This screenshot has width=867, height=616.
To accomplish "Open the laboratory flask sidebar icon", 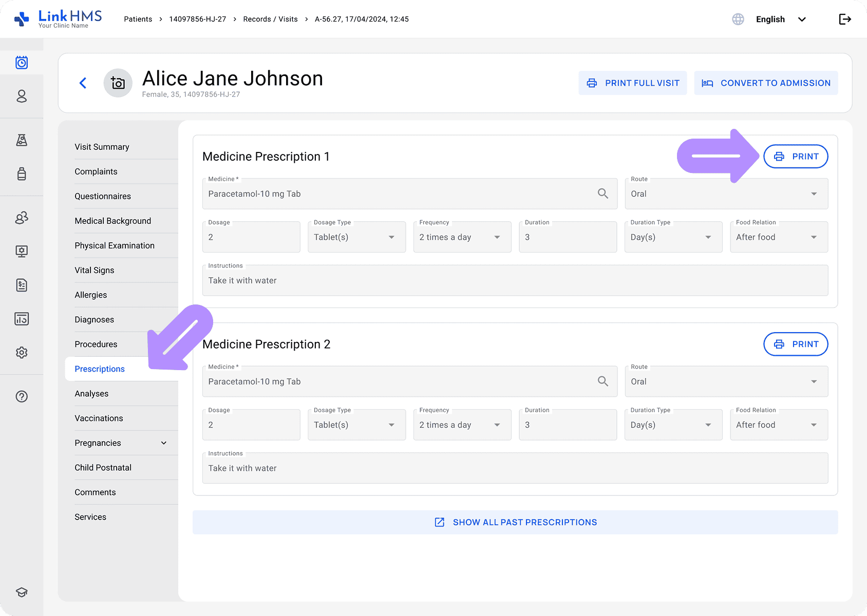I will pyautogui.click(x=22, y=140).
